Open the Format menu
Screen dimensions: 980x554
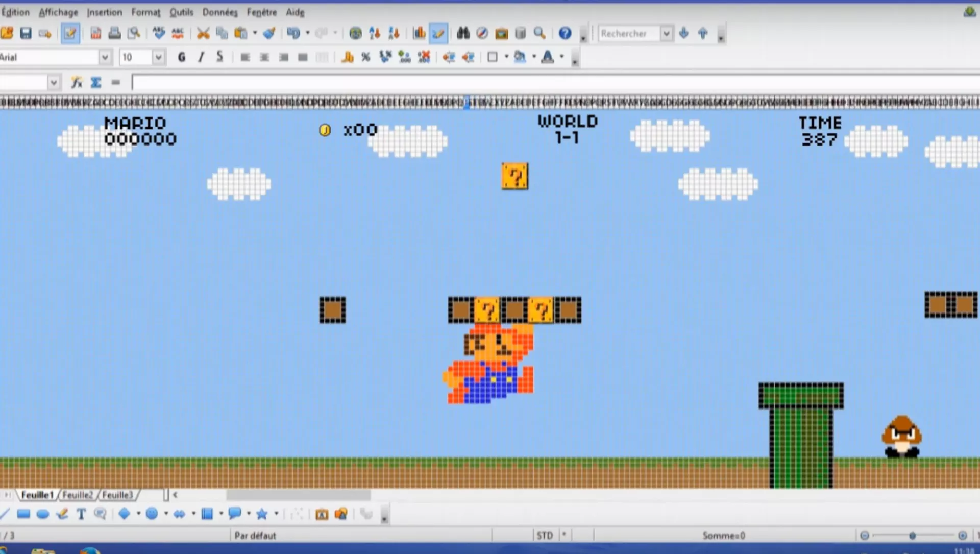click(x=145, y=12)
